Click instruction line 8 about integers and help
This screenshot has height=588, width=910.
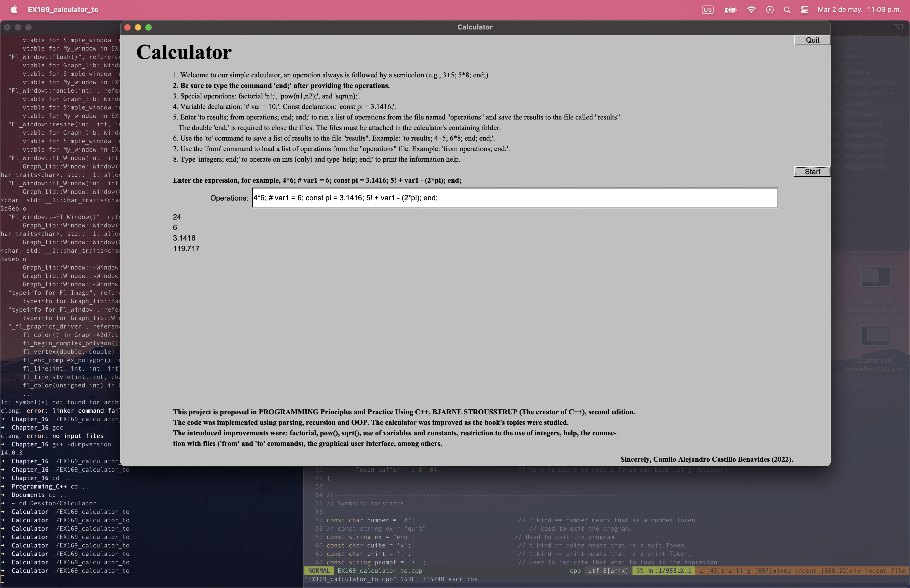click(x=316, y=159)
